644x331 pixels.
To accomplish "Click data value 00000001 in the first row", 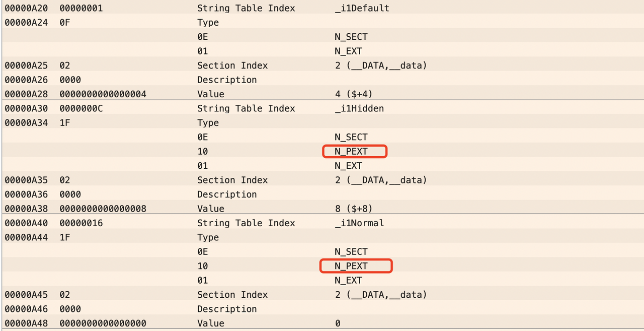I will tap(81, 8).
